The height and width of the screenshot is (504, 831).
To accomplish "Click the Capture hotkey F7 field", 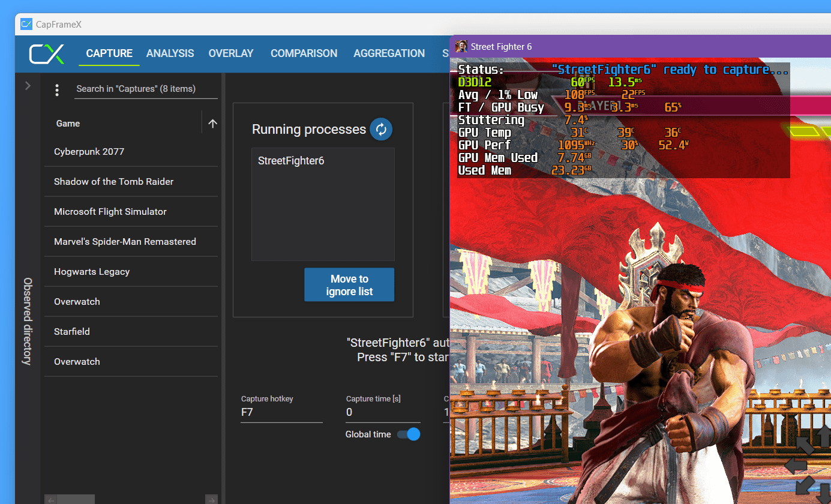I will pos(281,412).
